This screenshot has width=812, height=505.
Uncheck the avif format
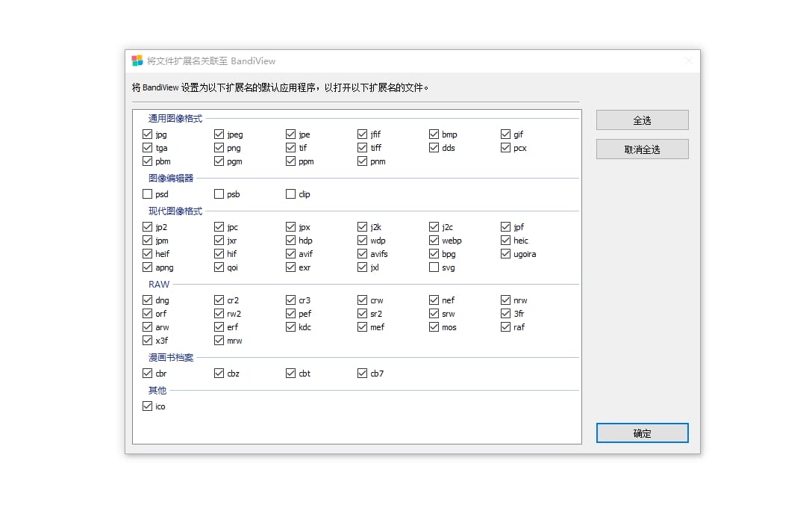pos(290,253)
